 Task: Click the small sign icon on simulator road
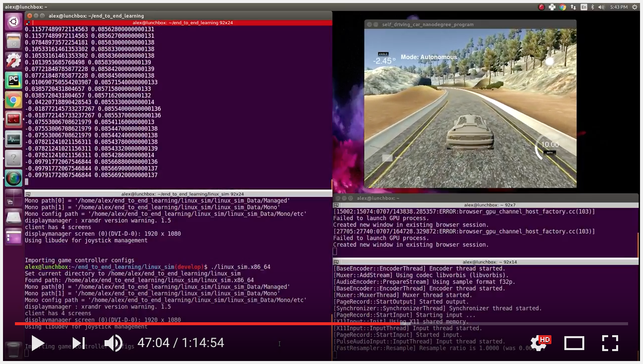(x=387, y=158)
